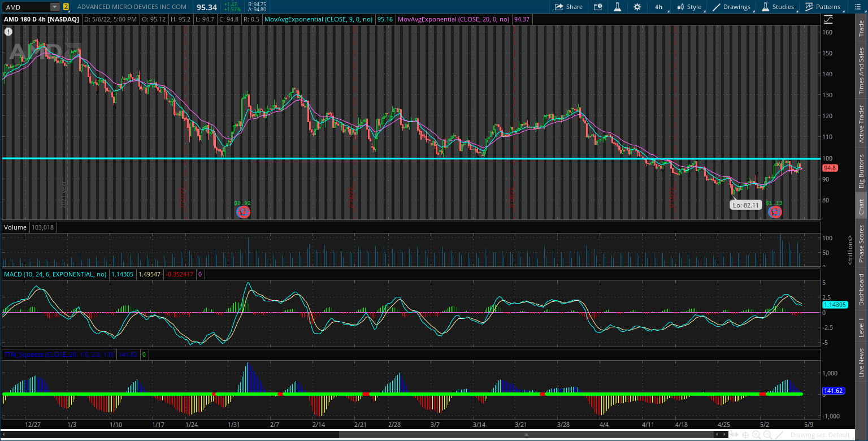Select the Chart side tab
Screen dimensions: 868x441
861,207
